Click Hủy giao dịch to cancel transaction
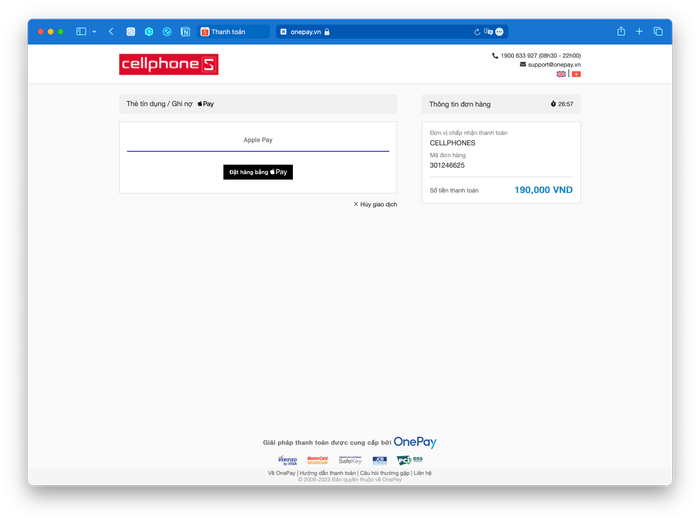This screenshot has height=522, width=700. click(x=375, y=205)
